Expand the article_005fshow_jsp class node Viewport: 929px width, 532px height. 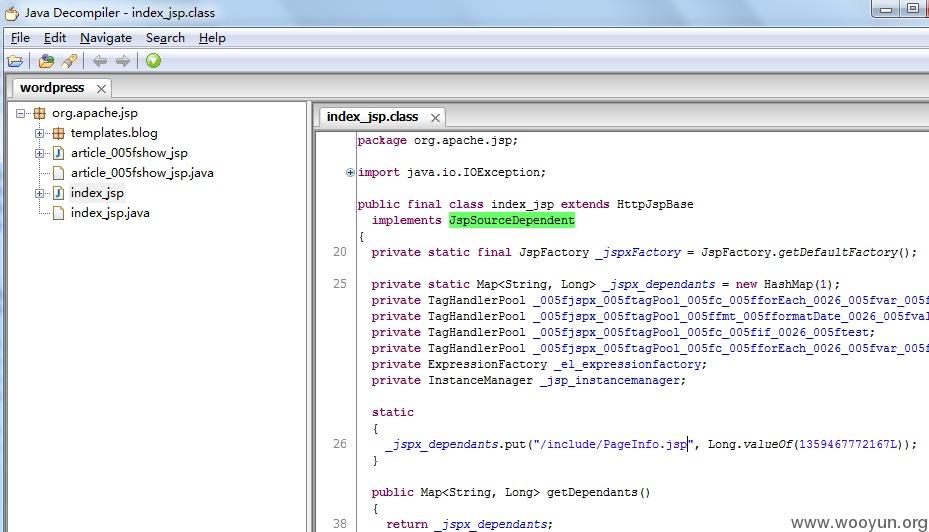tap(39, 153)
